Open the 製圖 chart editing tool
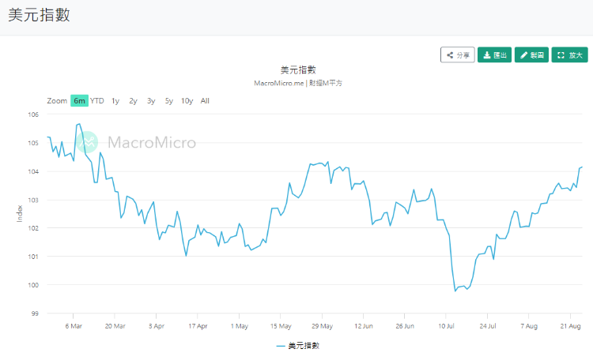 coord(531,55)
